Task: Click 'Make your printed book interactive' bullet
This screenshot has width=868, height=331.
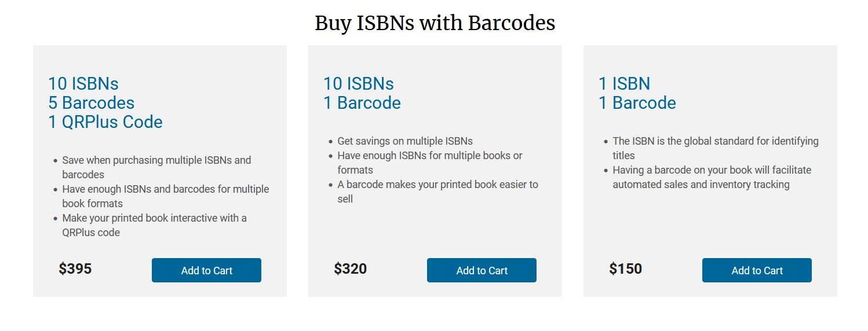Action: point(154,218)
